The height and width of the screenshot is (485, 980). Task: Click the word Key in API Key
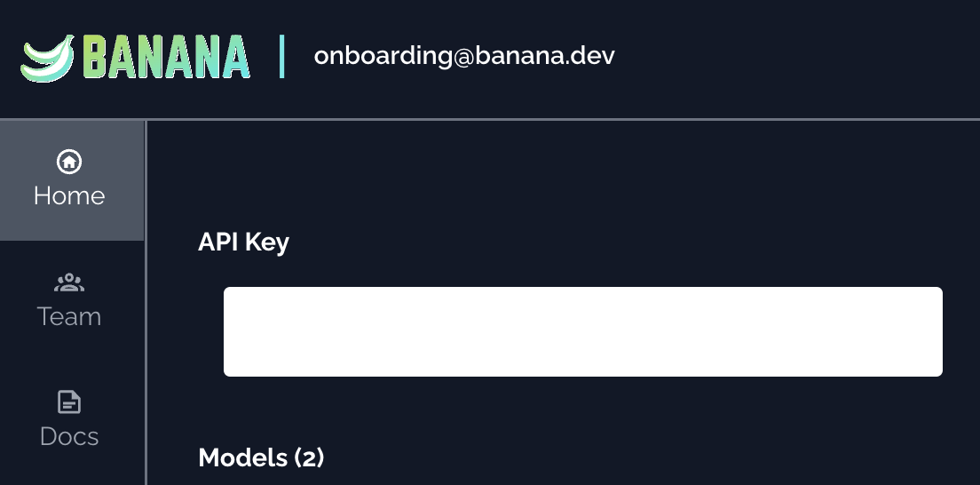tap(267, 242)
